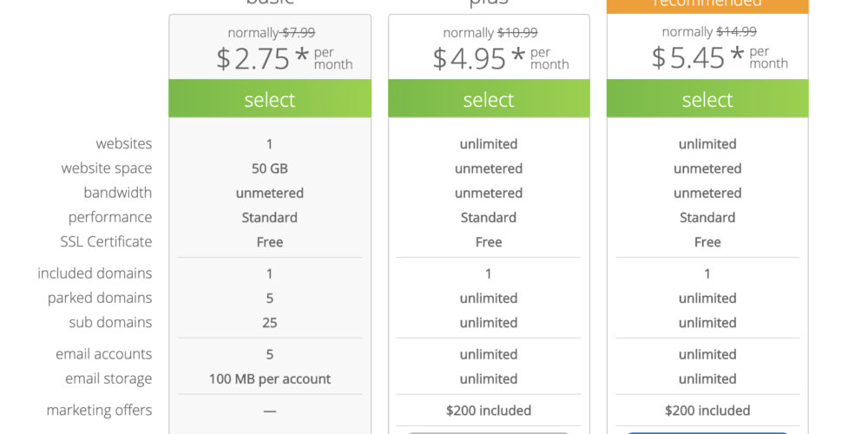This screenshot has height=434, width=868.
Task: Click the SSL Certificate row label
Action: point(106,241)
